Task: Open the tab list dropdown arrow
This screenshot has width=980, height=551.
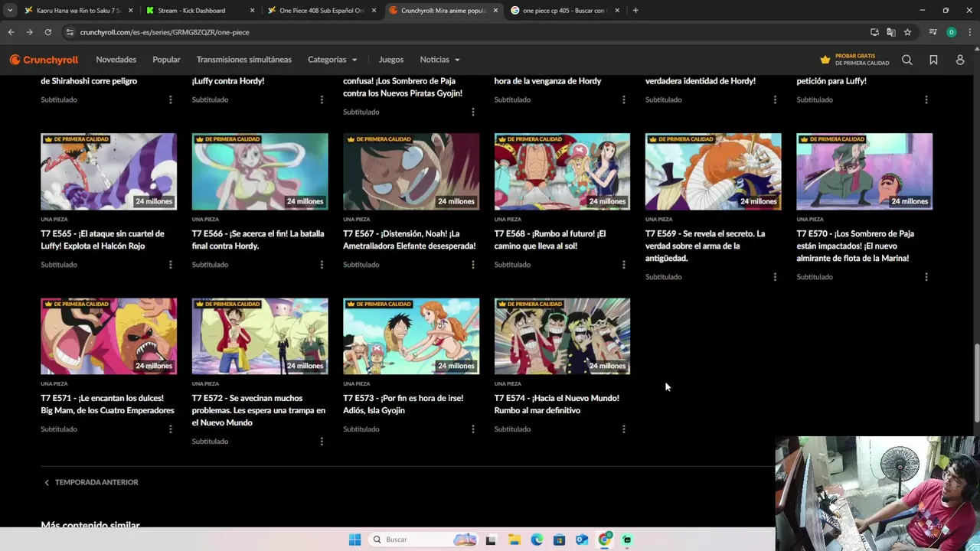Action: pos(10,11)
